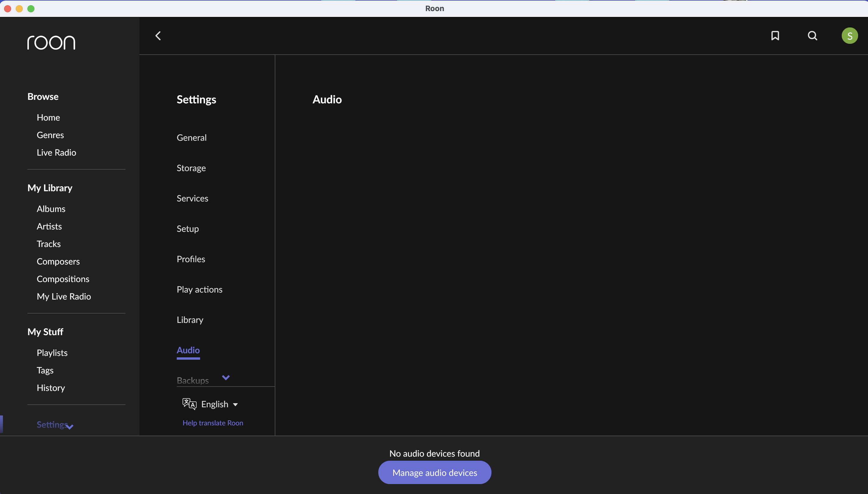Screen dimensions: 868x494
Task: Follow the Help translate Roon link
Action: 213,423
